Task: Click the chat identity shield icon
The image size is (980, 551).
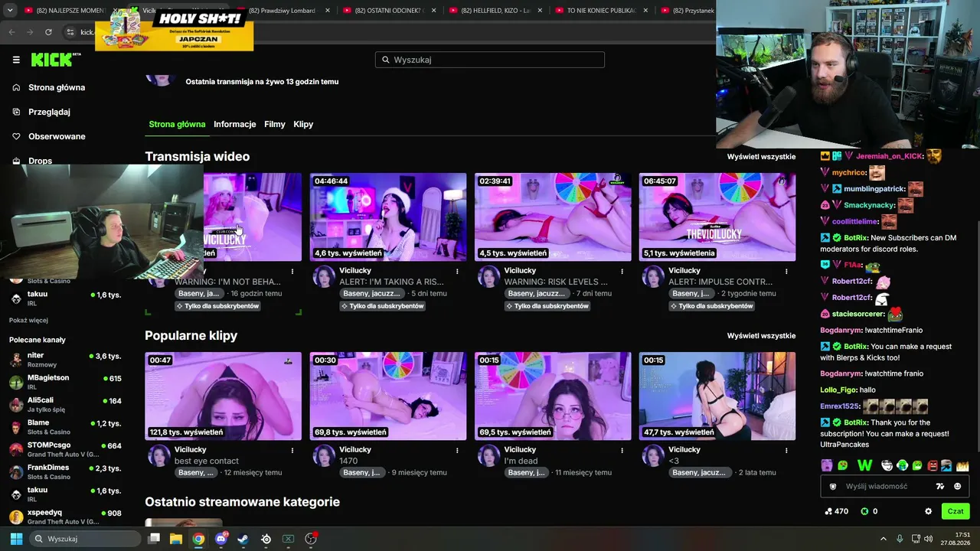Action: 833,486
